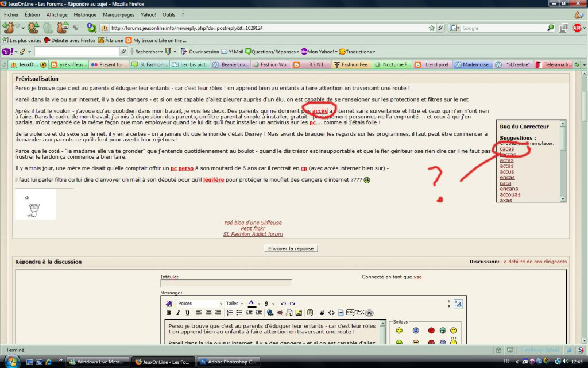588x368 pixels.
Task: Switch to the trend pixel tab
Action: click(432, 64)
